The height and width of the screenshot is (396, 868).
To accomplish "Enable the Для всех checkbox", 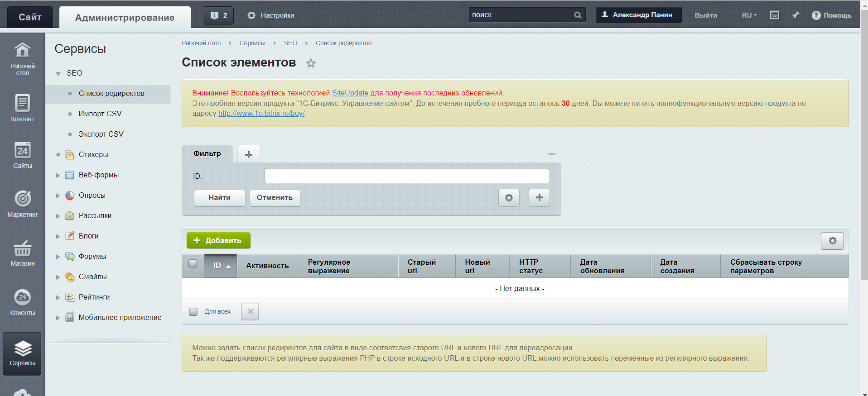I will click(193, 311).
